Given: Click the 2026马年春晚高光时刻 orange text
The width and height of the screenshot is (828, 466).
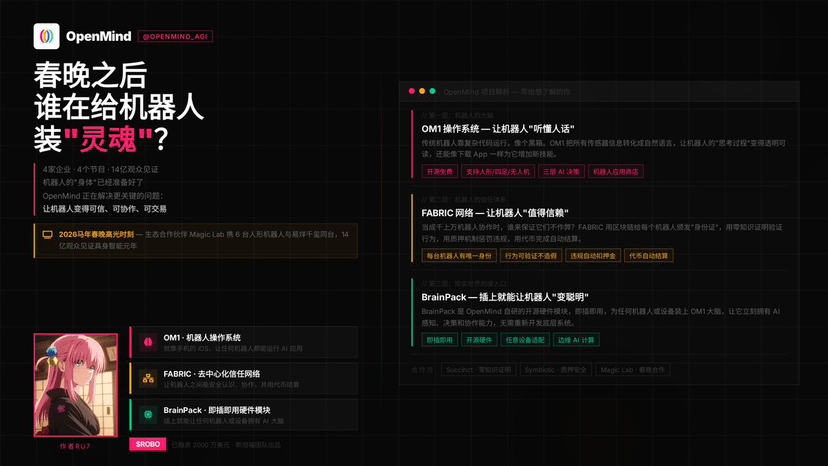Looking at the screenshot, I should coord(96,234).
